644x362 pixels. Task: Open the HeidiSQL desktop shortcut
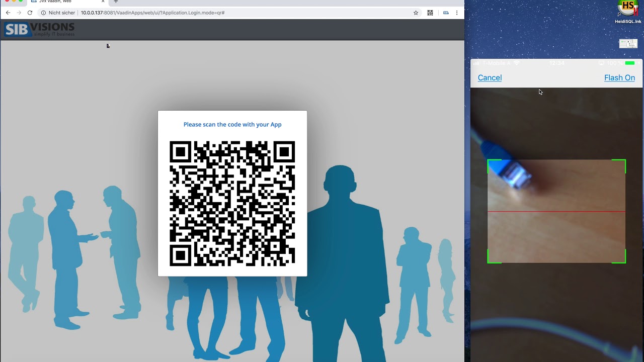click(x=628, y=12)
